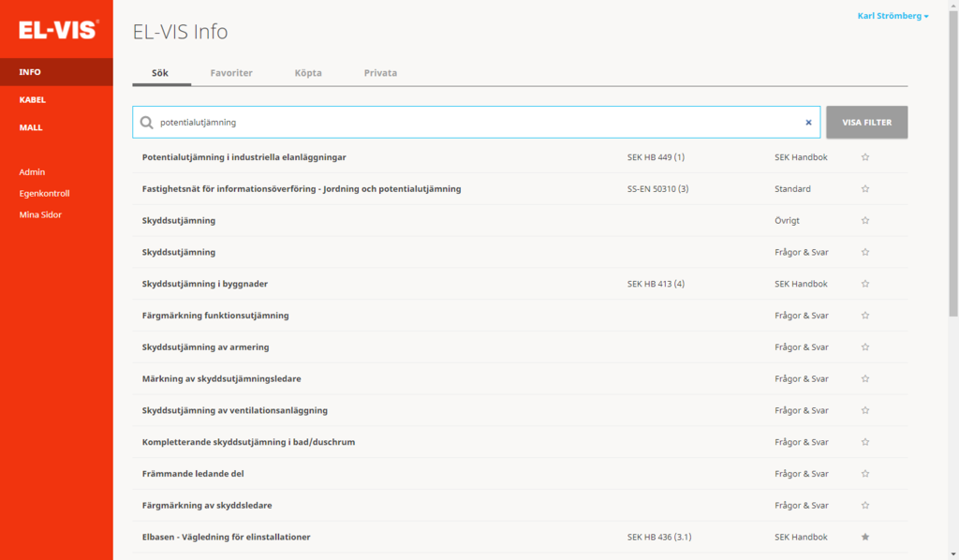This screenshot has height=560, width=959.
Task: Click the 'SEK HB 436 (3.1)' reference
Action: (659, 537)
